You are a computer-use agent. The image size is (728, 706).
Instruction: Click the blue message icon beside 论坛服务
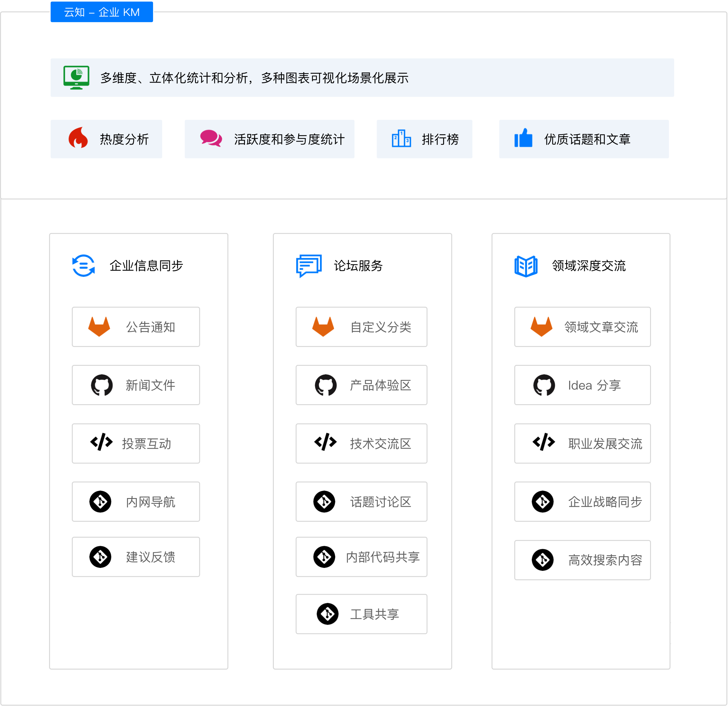pyautogui.click(x=309, y=266)
